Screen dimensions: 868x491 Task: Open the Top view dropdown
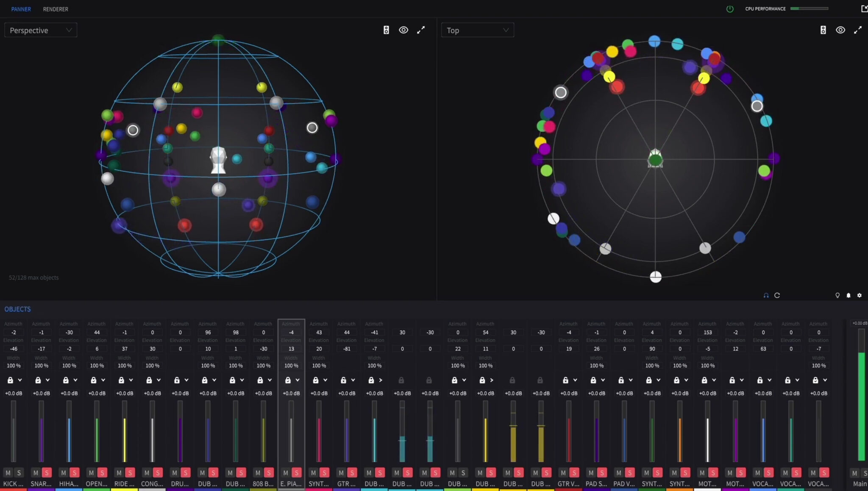[x=477, y=30]
